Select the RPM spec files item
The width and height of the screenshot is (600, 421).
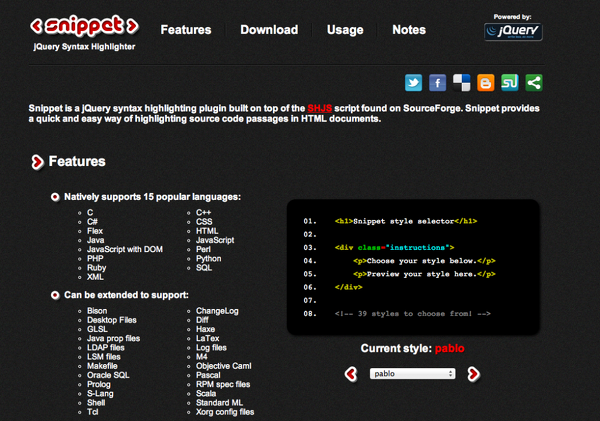tap(223, 385)
